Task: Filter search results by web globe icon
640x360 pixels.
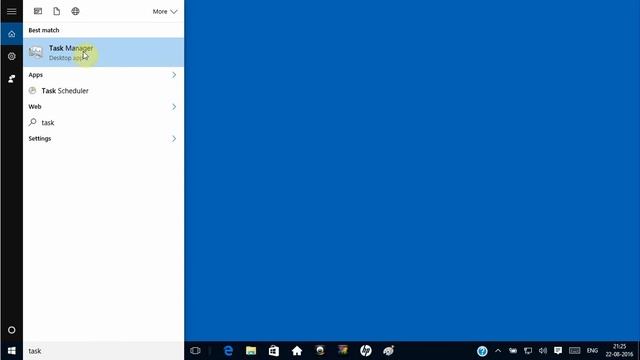Action: (x=76, y=11)
